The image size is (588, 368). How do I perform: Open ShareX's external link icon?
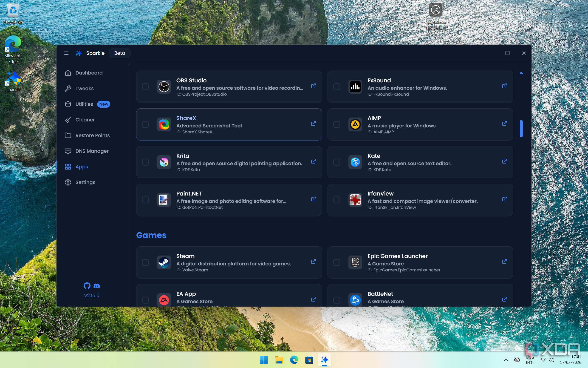tap(314, 124)
